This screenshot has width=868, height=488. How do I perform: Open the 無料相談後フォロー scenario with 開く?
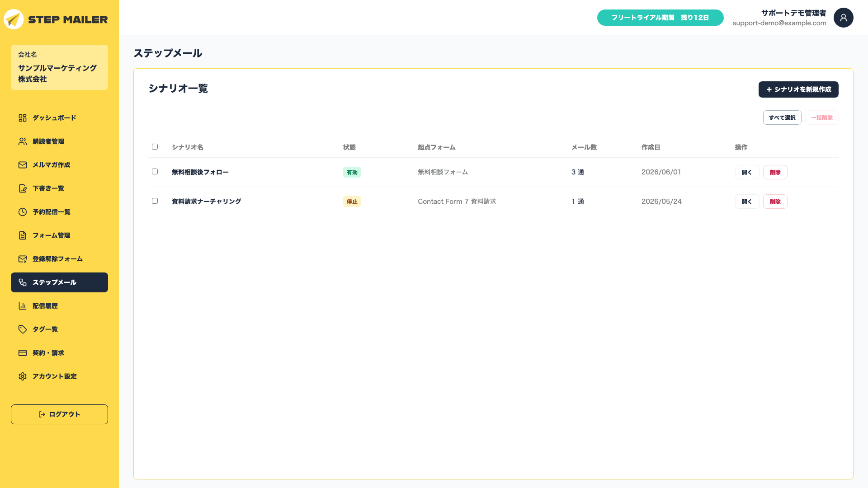tap(747, 172)
